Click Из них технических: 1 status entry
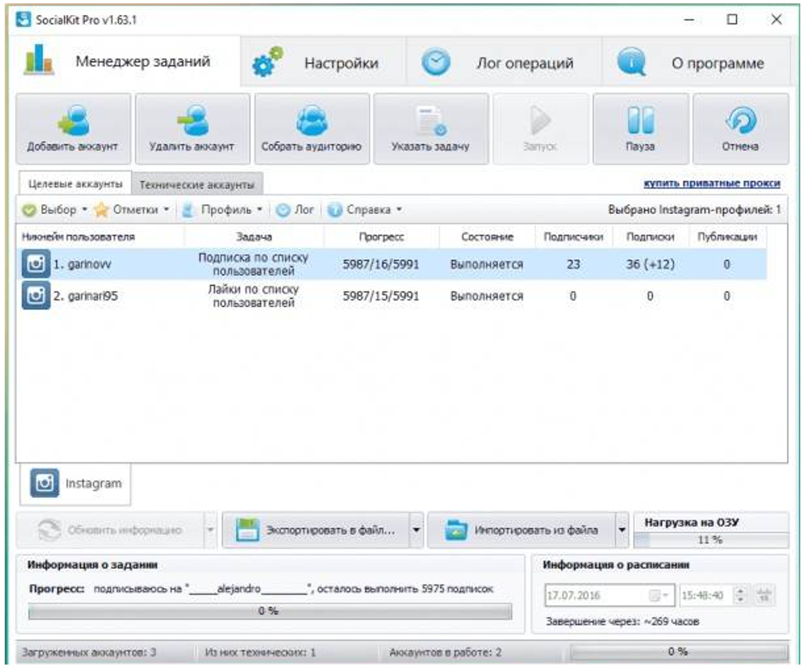The height and width of the screenshot is (672, 803). pyautogui.click(x=260, y=652)
